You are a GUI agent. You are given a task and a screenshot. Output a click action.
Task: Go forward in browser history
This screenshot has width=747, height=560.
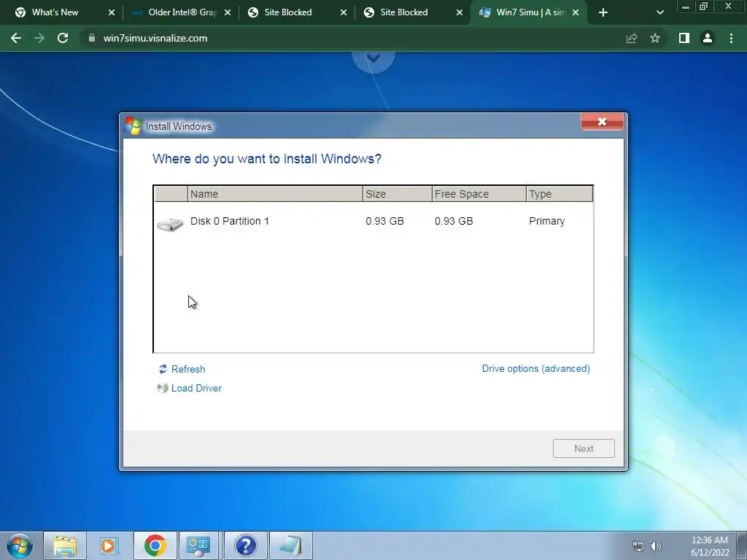click(39, 38)
